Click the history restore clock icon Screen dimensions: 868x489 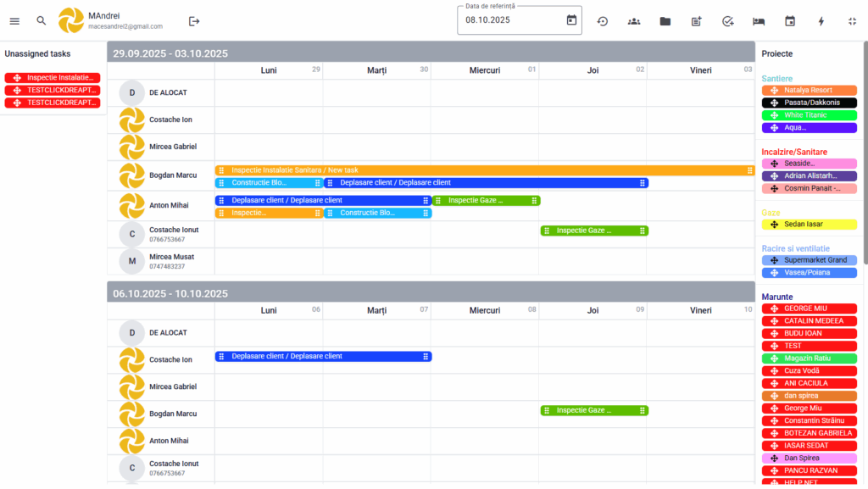[603, 21]
